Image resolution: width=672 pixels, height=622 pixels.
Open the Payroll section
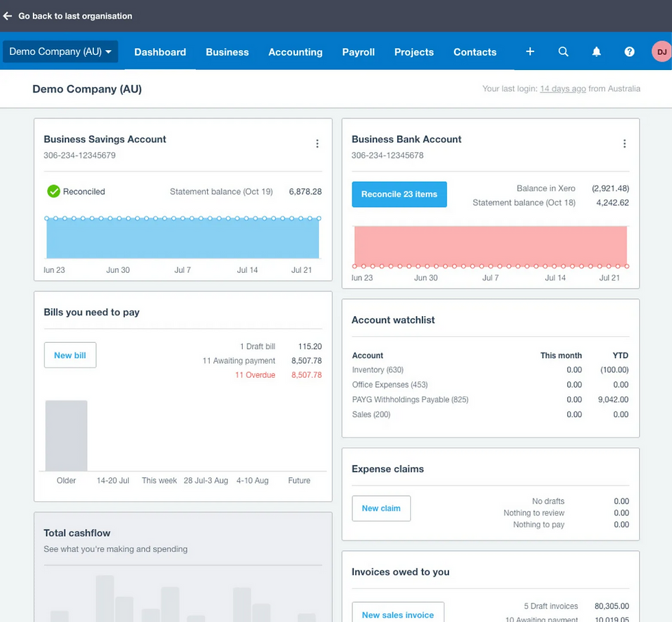(358, 52)
